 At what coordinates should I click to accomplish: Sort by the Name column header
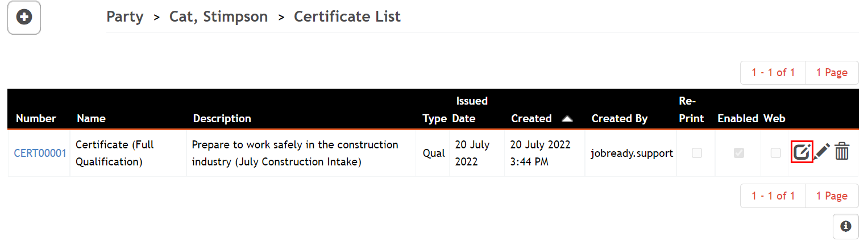[91, 119]
